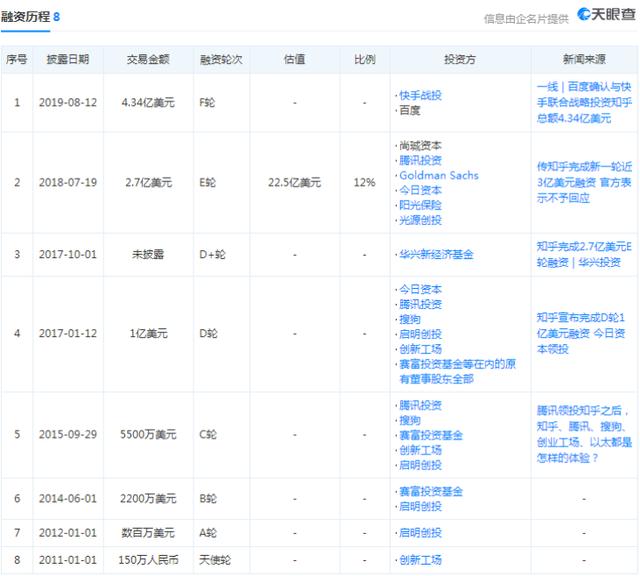Open 搜狗 link in the C轮 row
Screen dimensions: 640x576
[409, 420]
